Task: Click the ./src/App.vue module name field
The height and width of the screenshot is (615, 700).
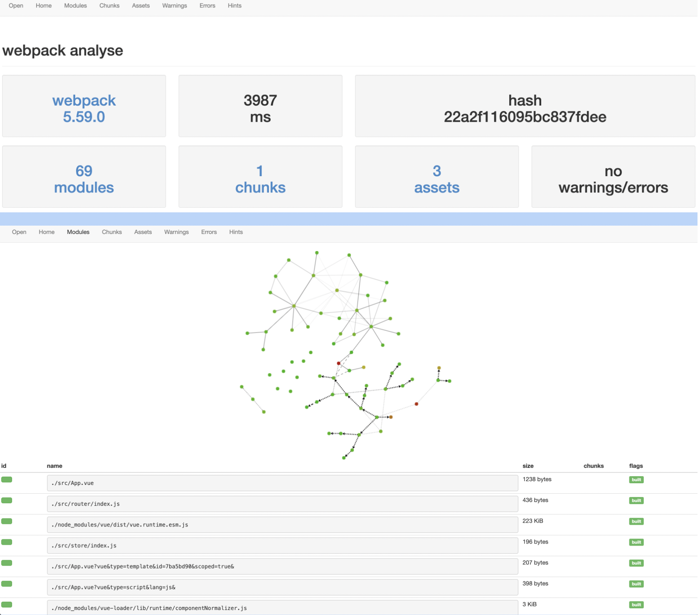Action: point(282,483)
